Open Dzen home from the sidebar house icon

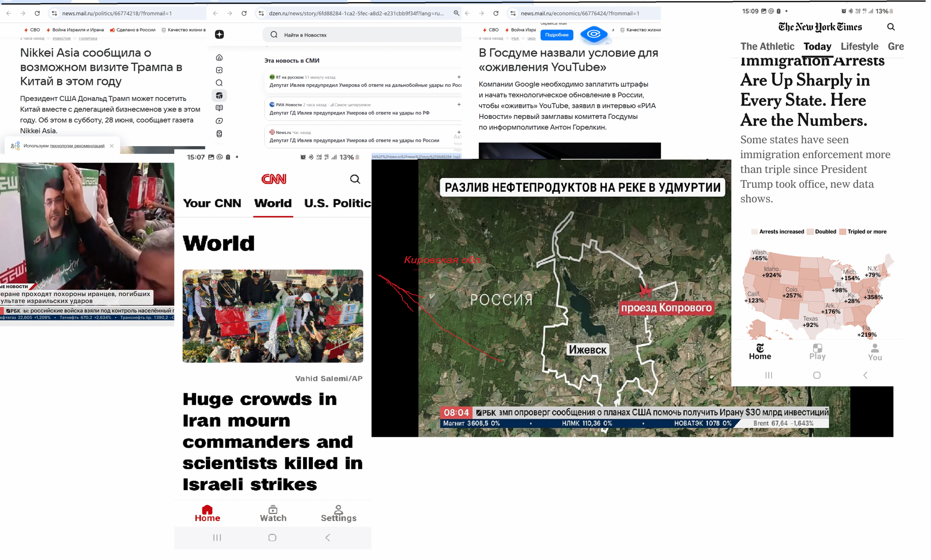click(219, 57)
